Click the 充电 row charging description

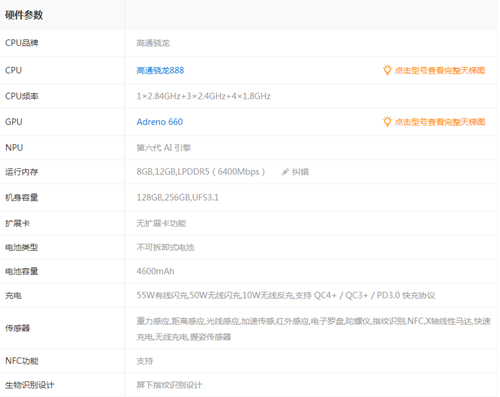[286, 295]
